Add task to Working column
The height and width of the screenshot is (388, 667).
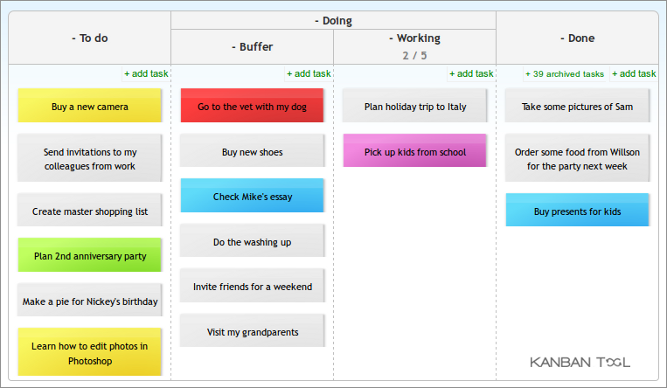click(x=471, y=74)
